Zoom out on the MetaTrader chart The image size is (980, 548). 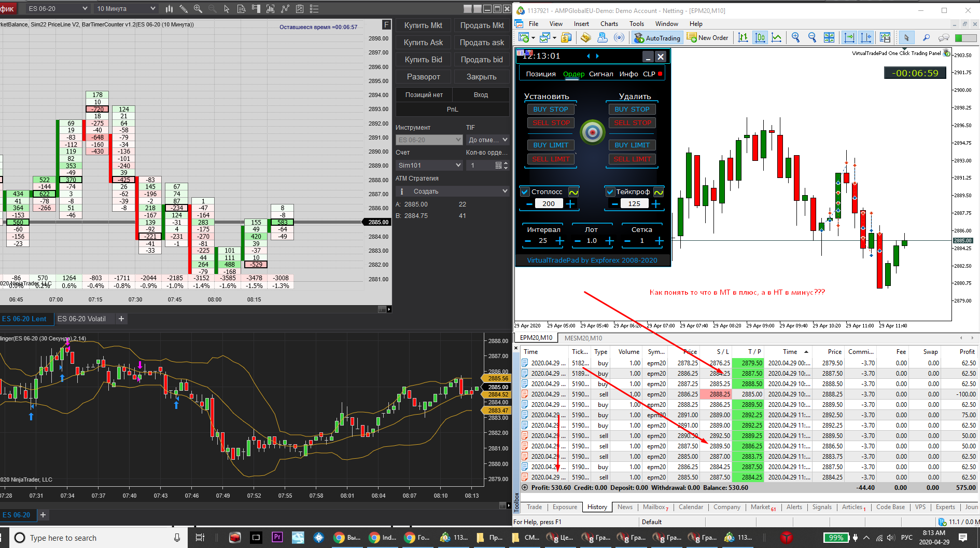(813, 37)
